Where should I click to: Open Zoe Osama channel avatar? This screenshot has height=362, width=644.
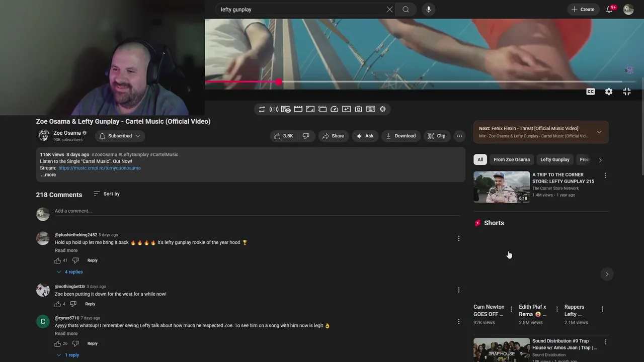[x=44, y=136]
